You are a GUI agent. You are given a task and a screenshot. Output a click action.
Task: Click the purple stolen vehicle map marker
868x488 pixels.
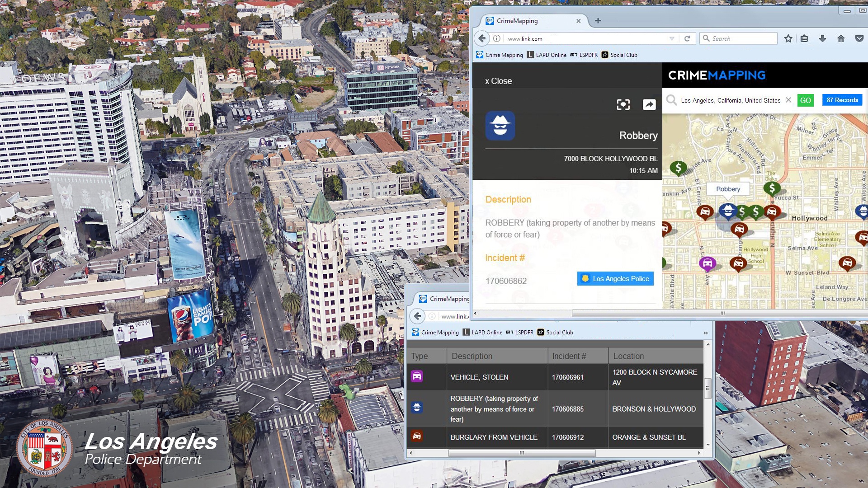pyautogui.click(x=708, y=263)
